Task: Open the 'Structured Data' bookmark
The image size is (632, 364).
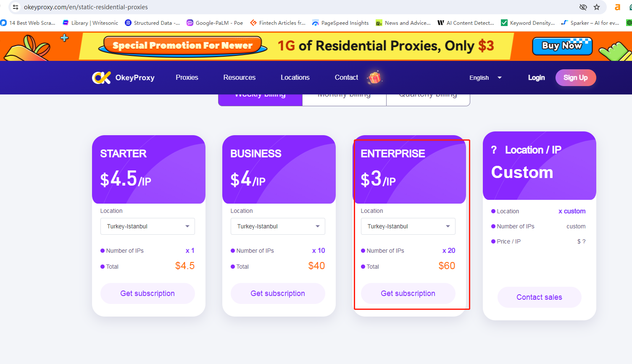Action: (153, 23)
